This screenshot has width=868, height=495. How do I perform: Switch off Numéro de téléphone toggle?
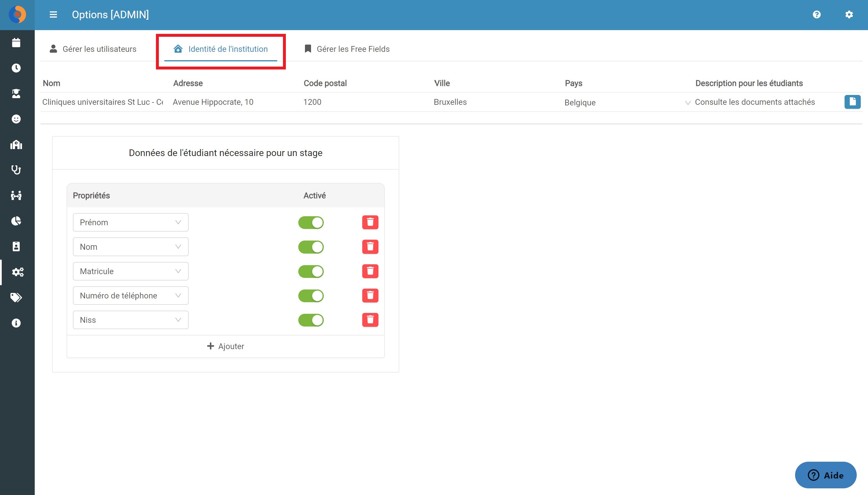coord(311,296)
